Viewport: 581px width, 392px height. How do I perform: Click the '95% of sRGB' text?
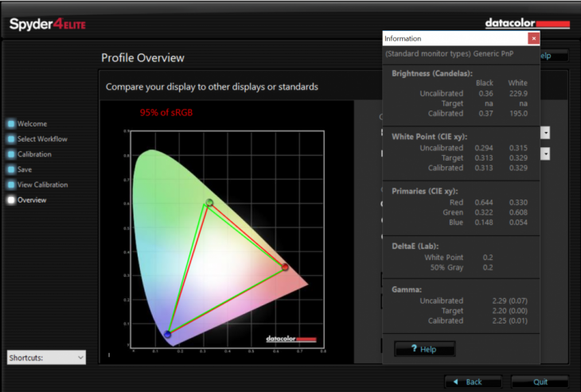click(x=166, y=113)
